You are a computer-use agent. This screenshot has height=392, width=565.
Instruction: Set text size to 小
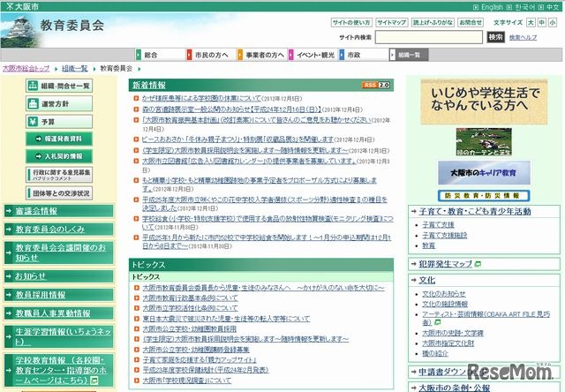[x=553, y=22]
